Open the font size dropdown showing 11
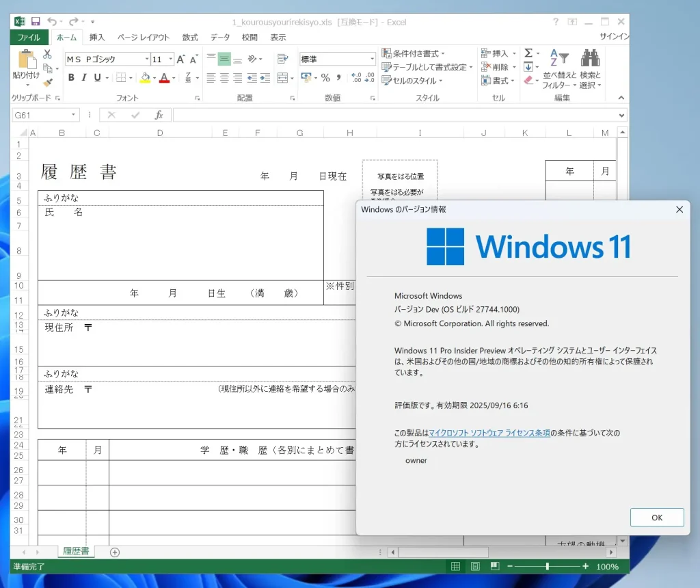This screenshot has height=588, width=700. (170, 59)
